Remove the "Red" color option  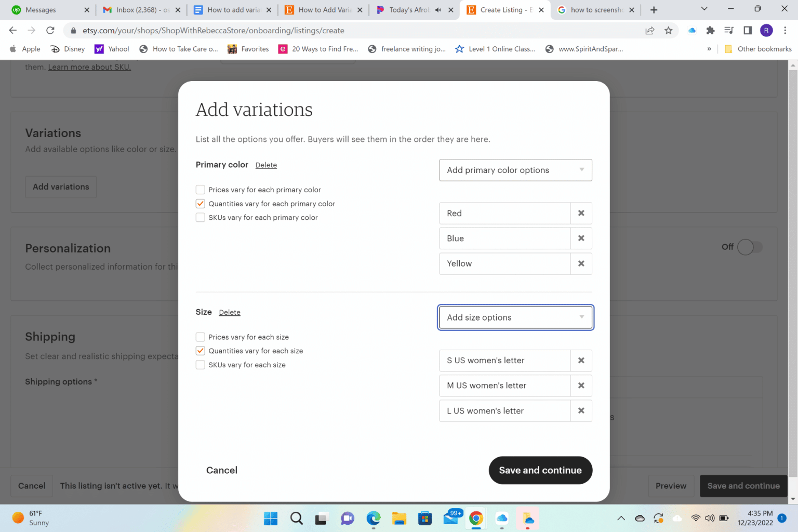(x=581, y=213)
